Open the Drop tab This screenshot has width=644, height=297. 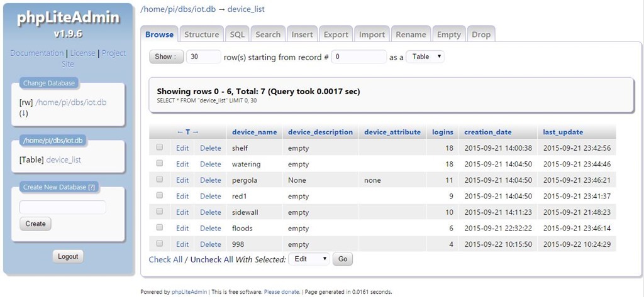481,35
